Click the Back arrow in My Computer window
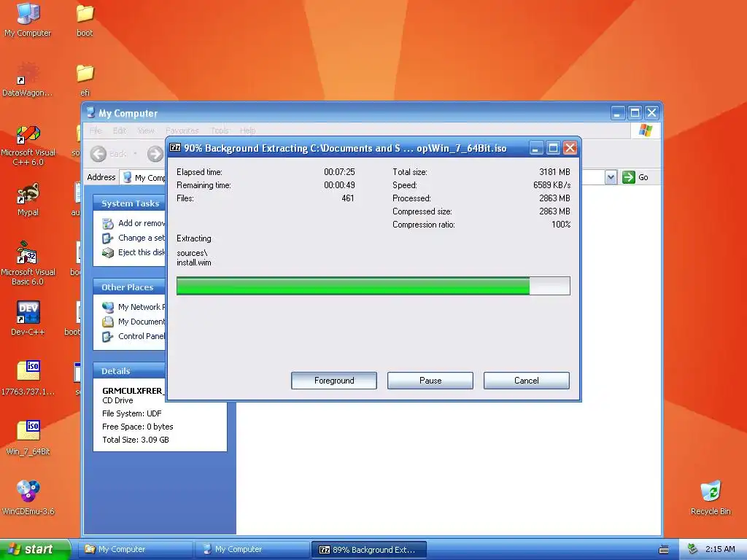 click(x=98, y=154)
